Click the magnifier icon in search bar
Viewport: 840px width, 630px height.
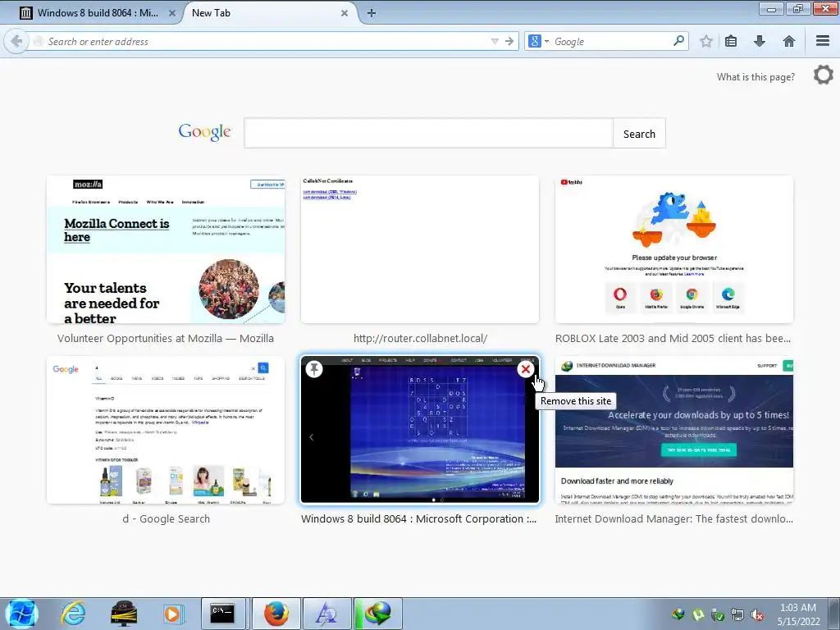click(678, 41)
